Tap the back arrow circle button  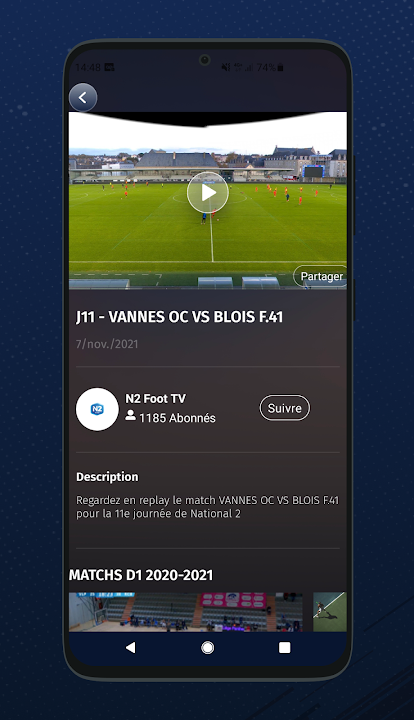[x=83, y=97]
